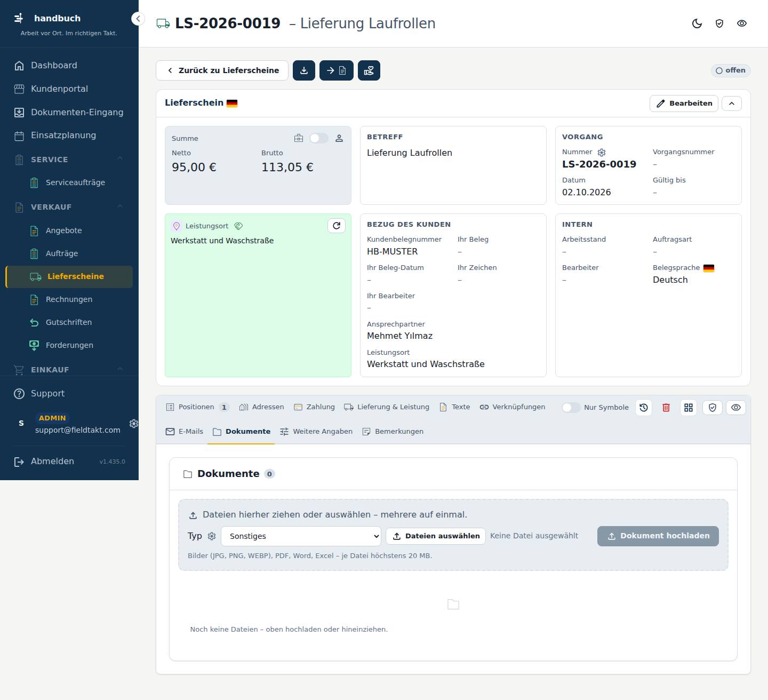This screenshot has width=768, height=700.
Task: Open the Typ dropdown Sonstiges
Action: pos(301,536)
